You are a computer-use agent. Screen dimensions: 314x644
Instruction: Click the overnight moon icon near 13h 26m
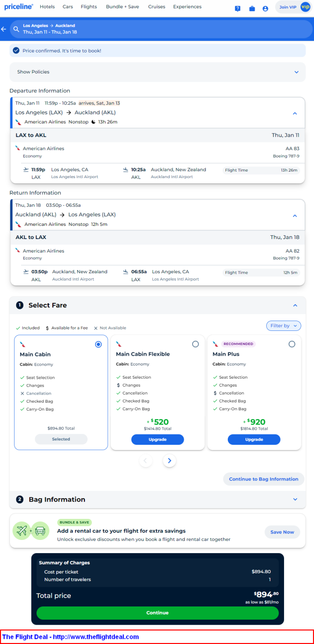click(x=93, y=122)
